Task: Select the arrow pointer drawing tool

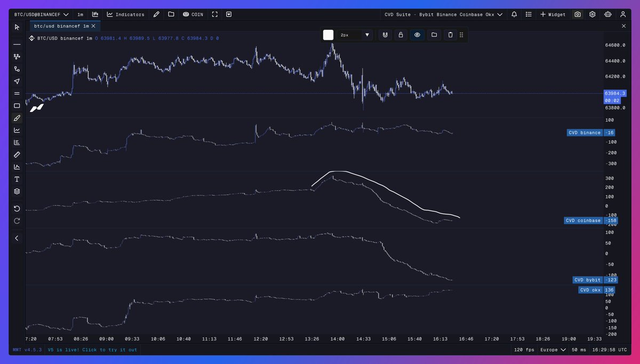Action: tap(17, 81)
